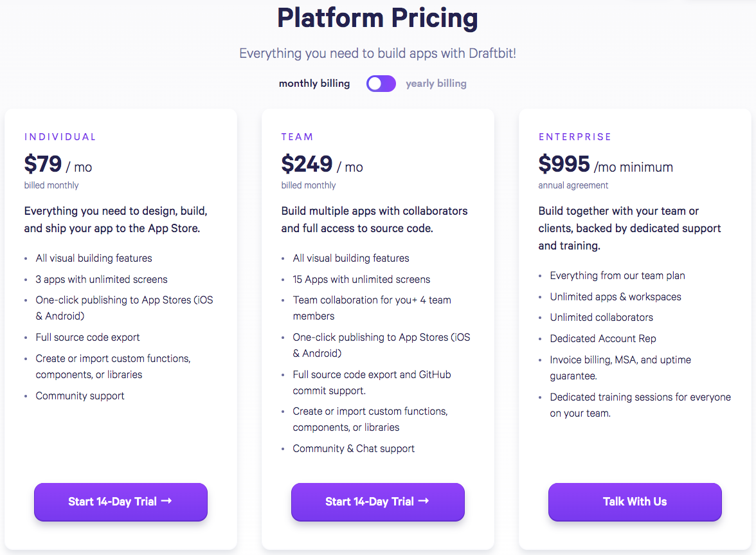Click "Full source code export" in Individual plan
Image resolution: width=756 pixels, height=555 pixels.
pyautogui.click(x=87, y=337)
